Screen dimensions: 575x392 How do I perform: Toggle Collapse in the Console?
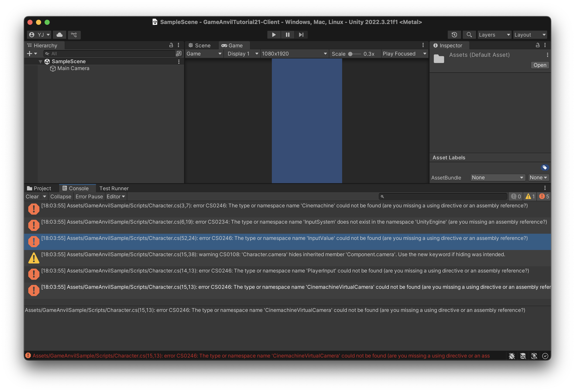(x=61, y=197)
